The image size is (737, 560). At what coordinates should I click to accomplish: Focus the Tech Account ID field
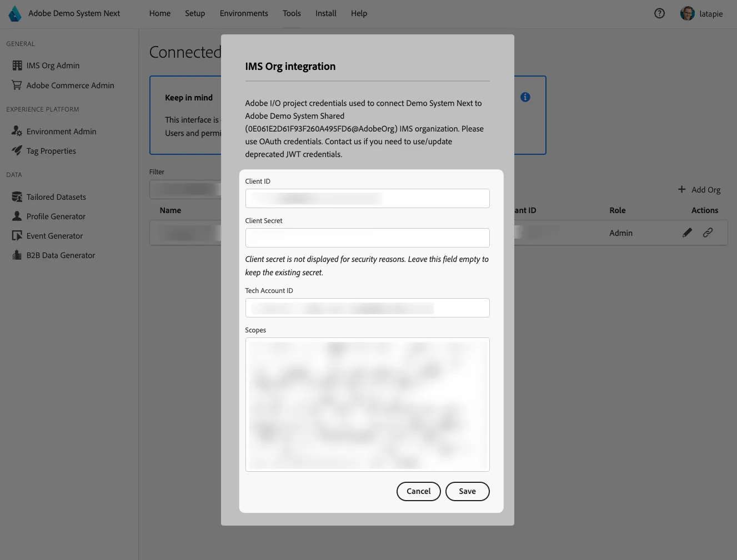[x=368, y=307]
